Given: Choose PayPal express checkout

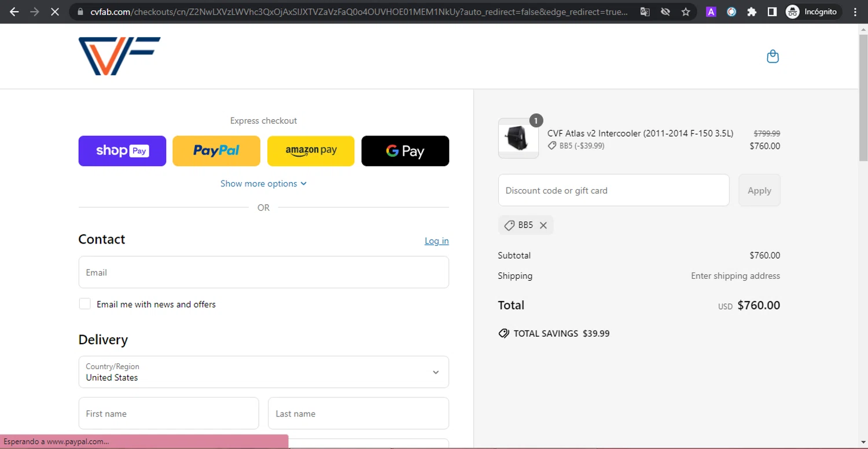Looking at the screenshot, I should pos(216,151).
